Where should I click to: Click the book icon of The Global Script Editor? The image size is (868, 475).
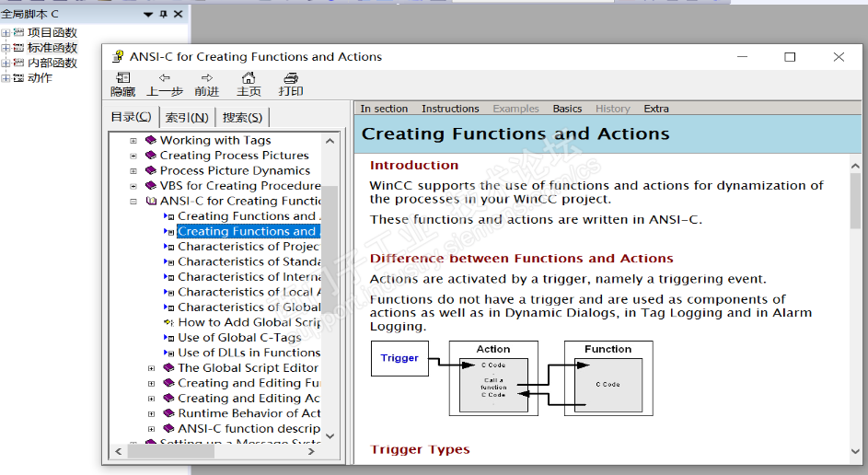point(168,367)
